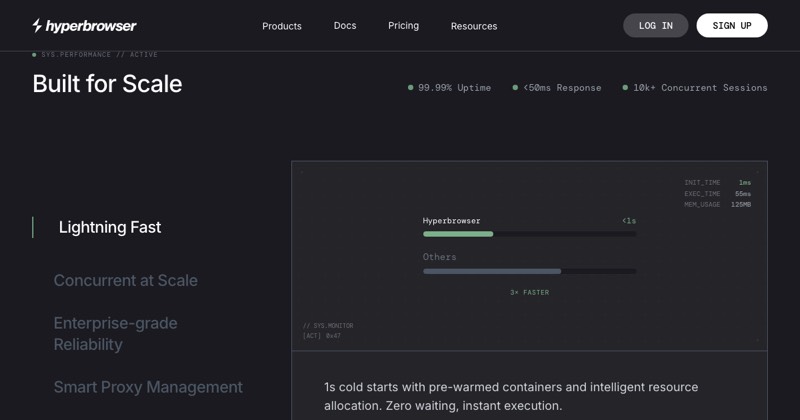This screenshot has height=420, width=800.
Task: Click the Others label above gray bar
Action: [439, 257]
